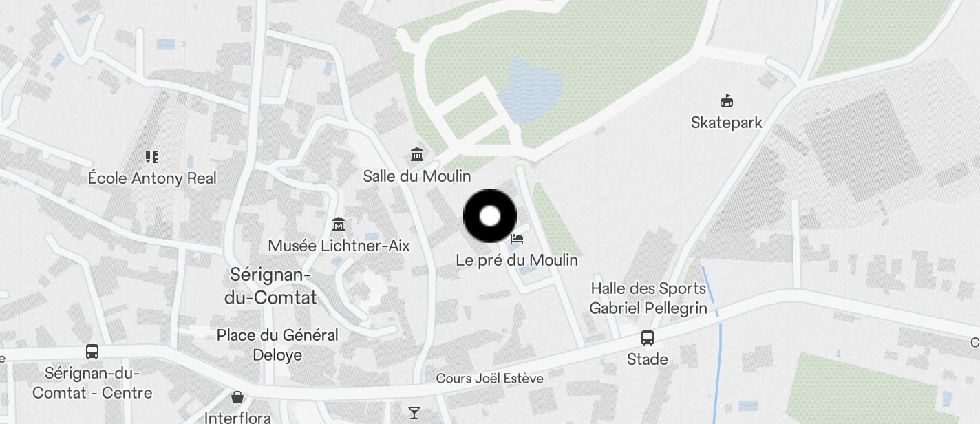
Task: Click the black circular location marker
Action: point(489,216)
